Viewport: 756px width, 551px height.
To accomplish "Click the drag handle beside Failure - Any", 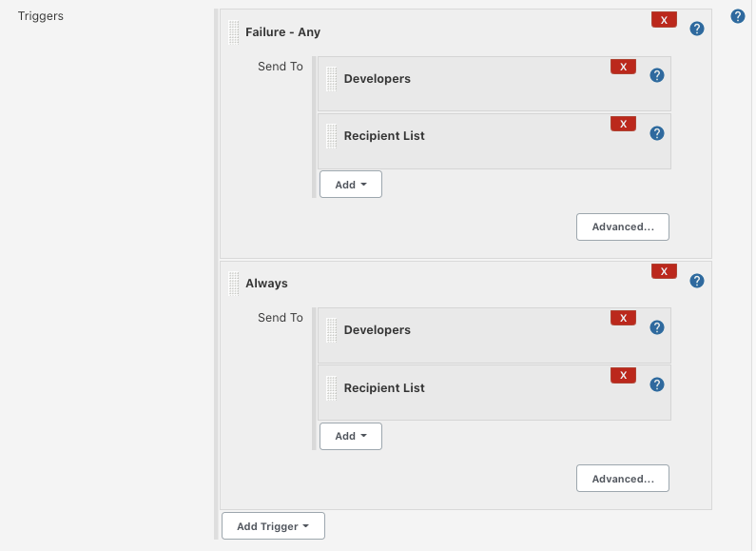I will [x=234, y=32].
